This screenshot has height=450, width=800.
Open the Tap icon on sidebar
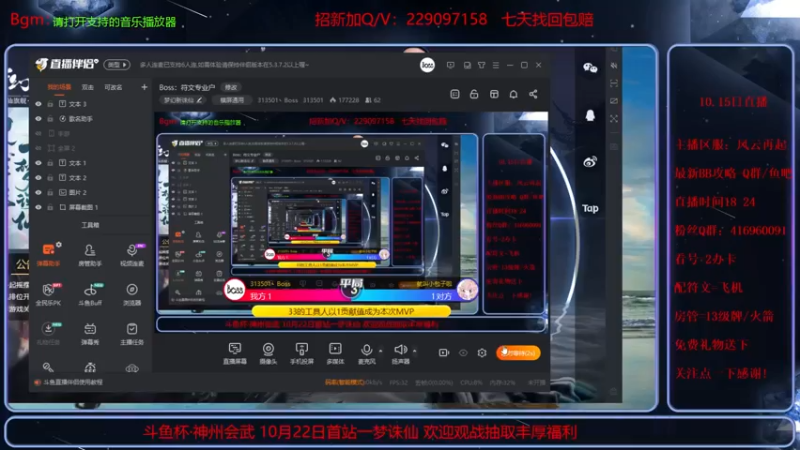(x=590, y=208)
